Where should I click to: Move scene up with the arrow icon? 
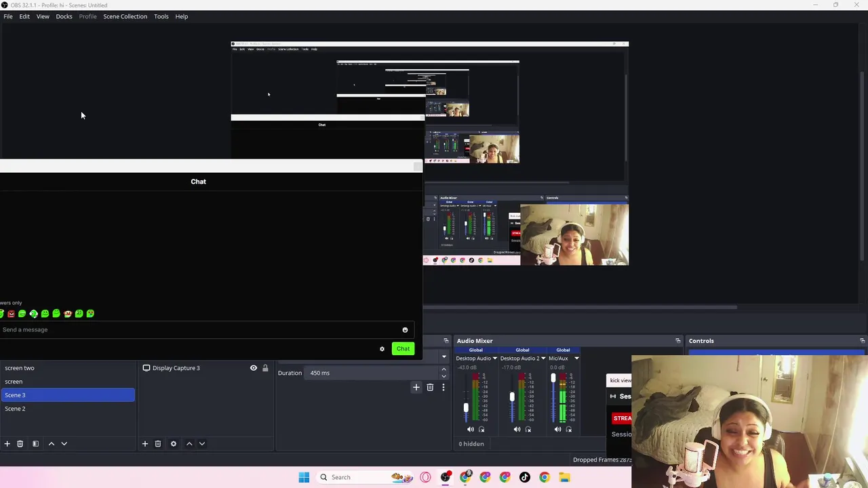click(51, 444)
